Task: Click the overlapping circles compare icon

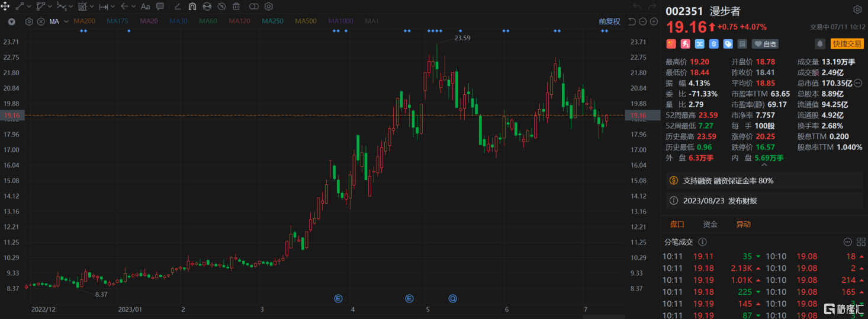Action: pos(254,7)
